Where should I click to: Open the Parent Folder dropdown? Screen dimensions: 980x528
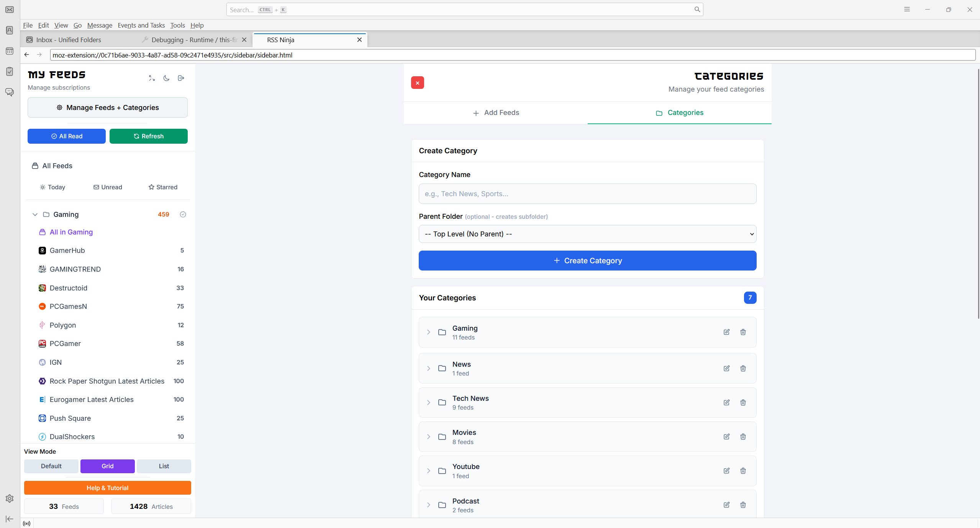tap(587, 234)
